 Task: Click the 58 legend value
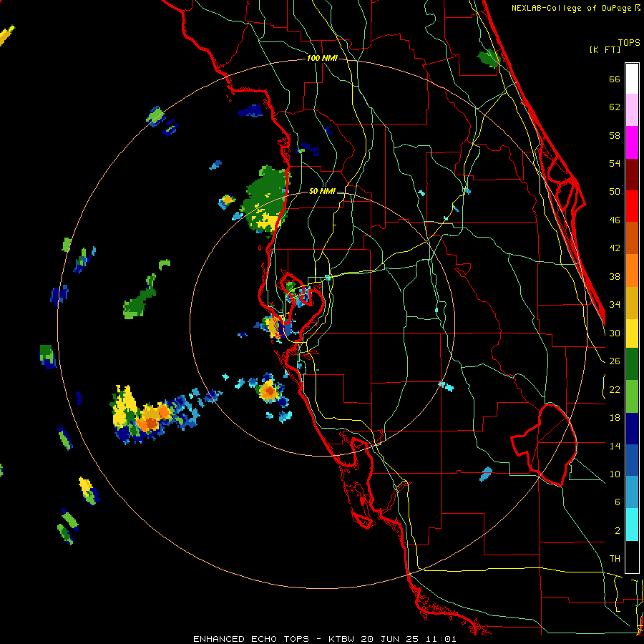tap(615, 135)
